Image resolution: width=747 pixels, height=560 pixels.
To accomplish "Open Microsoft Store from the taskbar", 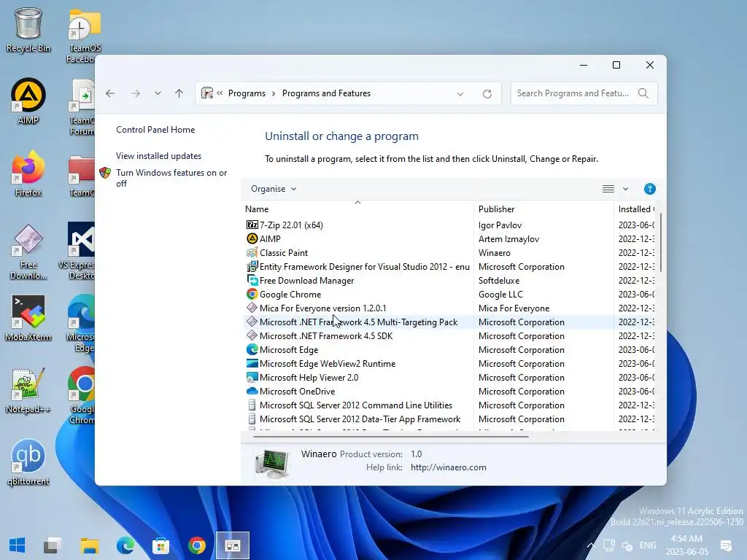I will pyautogui.click(x=161, y=545).
